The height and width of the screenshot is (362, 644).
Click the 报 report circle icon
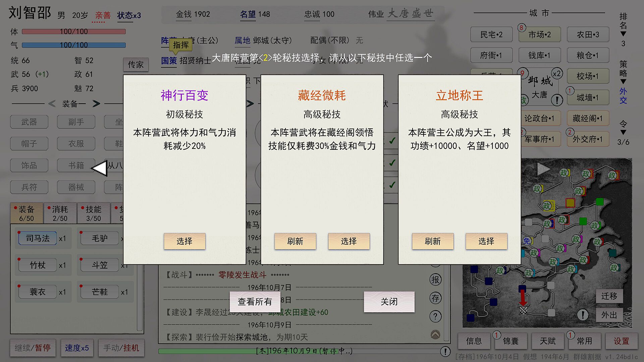point(435,280)
